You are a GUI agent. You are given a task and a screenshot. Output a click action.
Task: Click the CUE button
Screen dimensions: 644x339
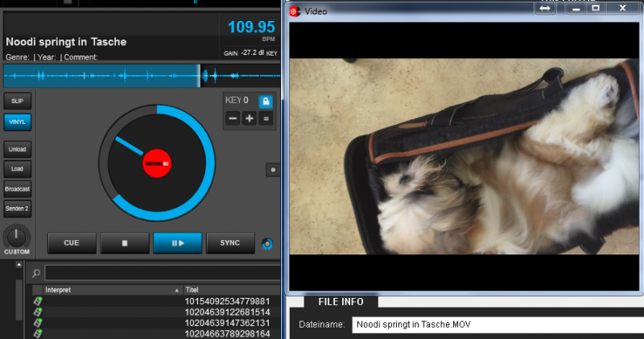(72, 243)
